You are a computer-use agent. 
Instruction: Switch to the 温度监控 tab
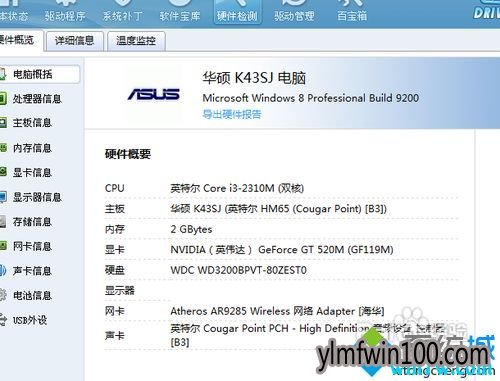click(136, 41)
